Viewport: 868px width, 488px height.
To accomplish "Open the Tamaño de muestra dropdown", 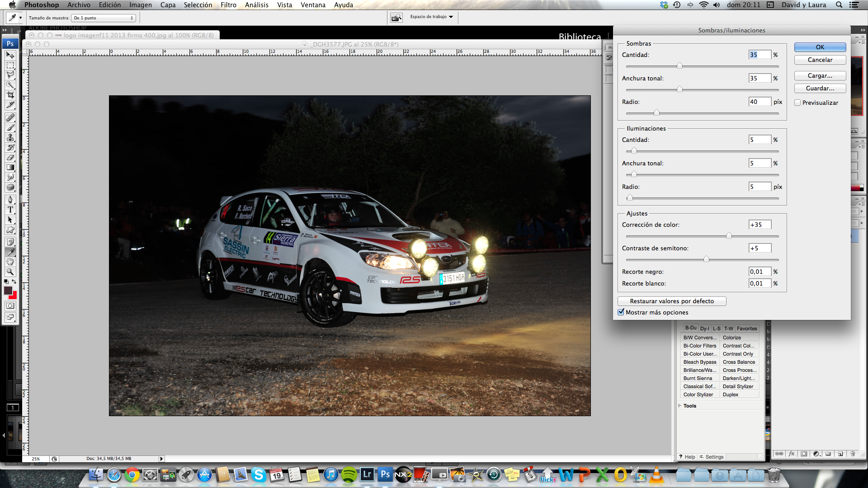I will coord(104,18).
